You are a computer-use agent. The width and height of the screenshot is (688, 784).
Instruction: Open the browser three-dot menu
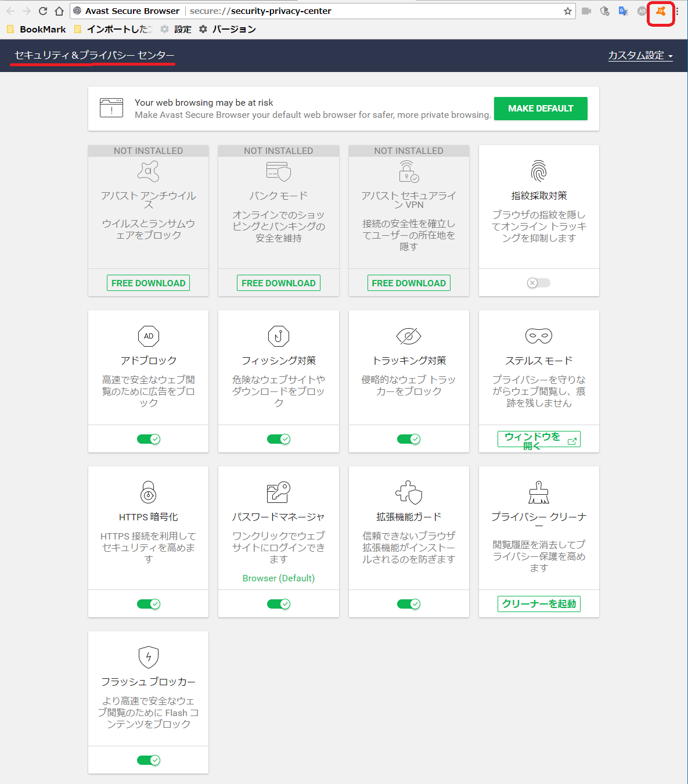pyautogui.click(x=677, y=11)
